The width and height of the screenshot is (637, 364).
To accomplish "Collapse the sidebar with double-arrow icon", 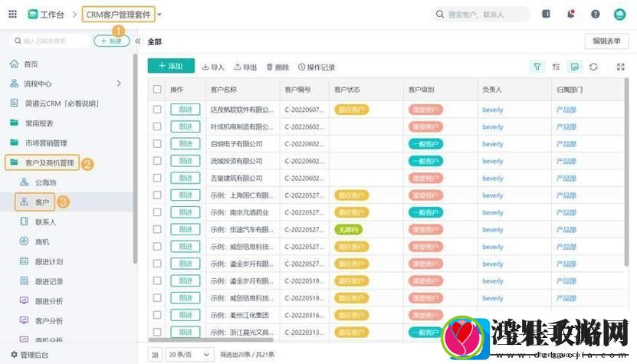I will pos(138,41).
